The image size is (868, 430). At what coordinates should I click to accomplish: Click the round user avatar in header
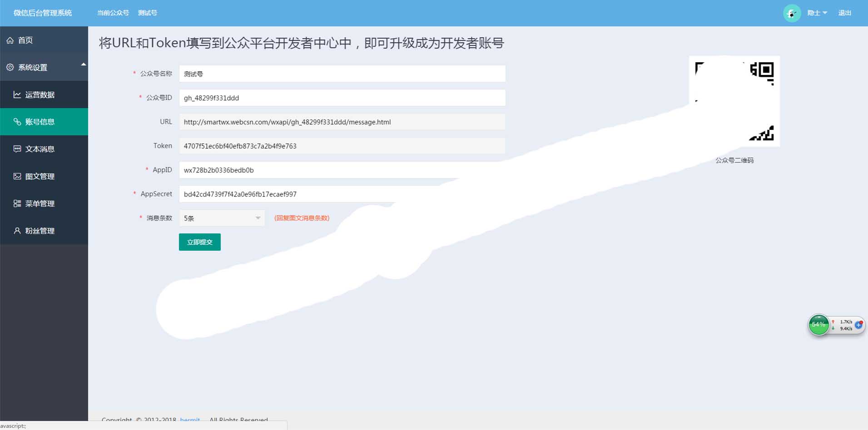[792, 13]
